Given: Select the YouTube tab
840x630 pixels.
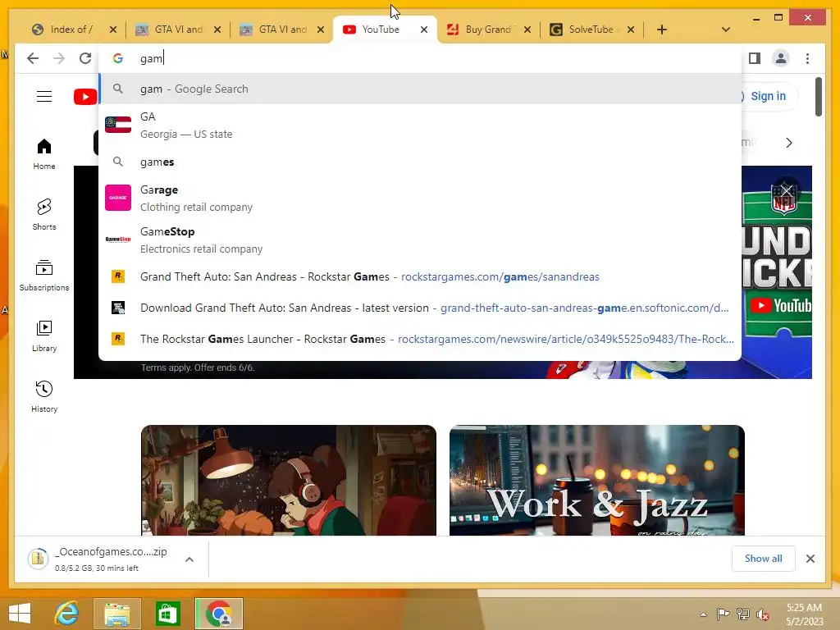Looking at the screenshot, I should tap(381, 30).
